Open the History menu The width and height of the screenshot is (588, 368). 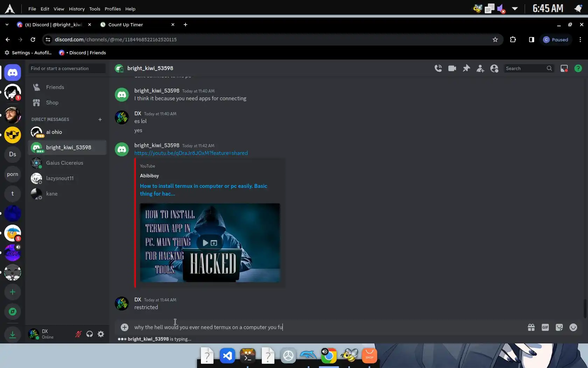pos(77,9)
